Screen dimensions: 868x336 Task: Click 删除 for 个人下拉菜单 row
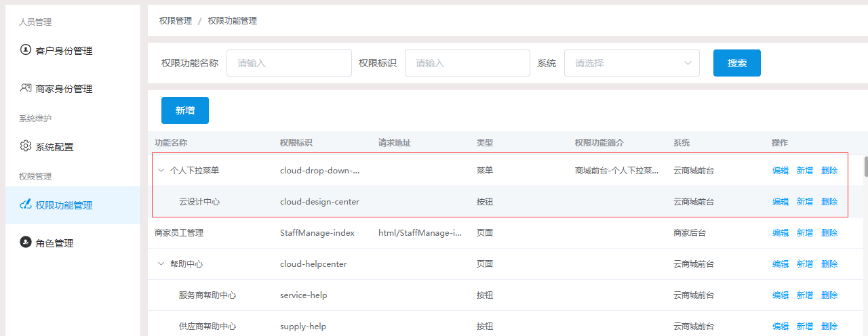tap(829, 171)
